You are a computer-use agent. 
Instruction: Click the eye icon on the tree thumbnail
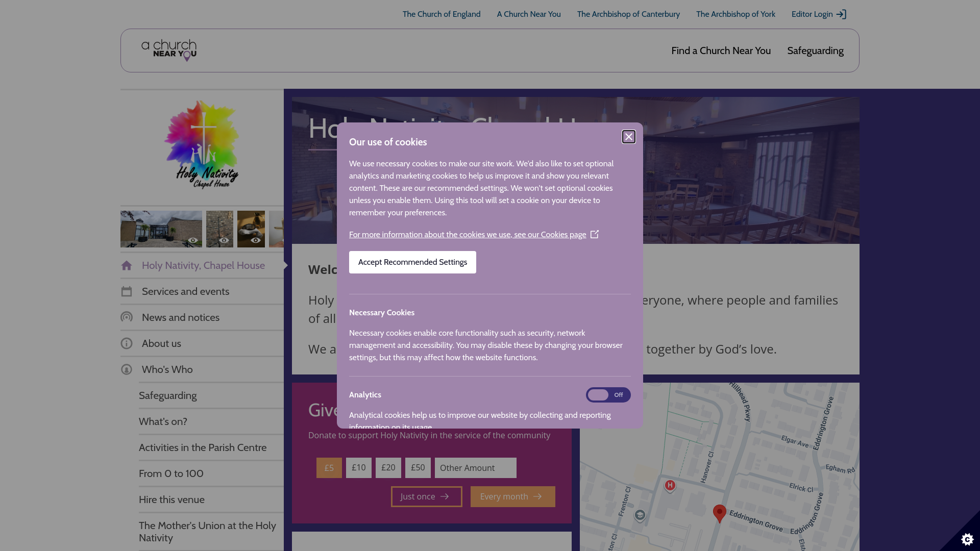tap(224, 240)
